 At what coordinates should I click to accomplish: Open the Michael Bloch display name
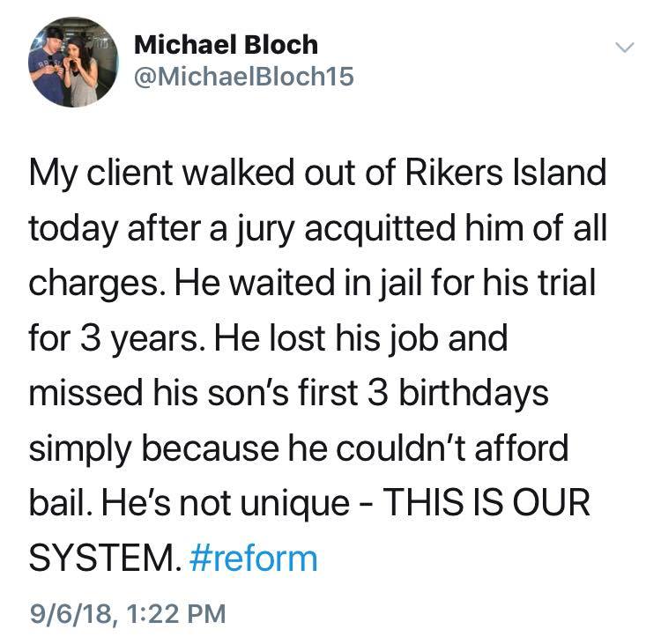click(x=226, y=44)
